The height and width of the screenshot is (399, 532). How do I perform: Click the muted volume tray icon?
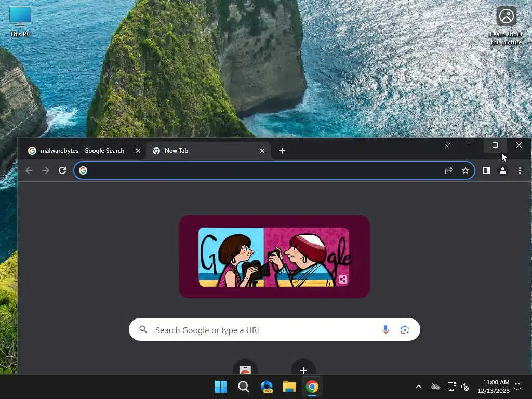click(x=465, y=387)
